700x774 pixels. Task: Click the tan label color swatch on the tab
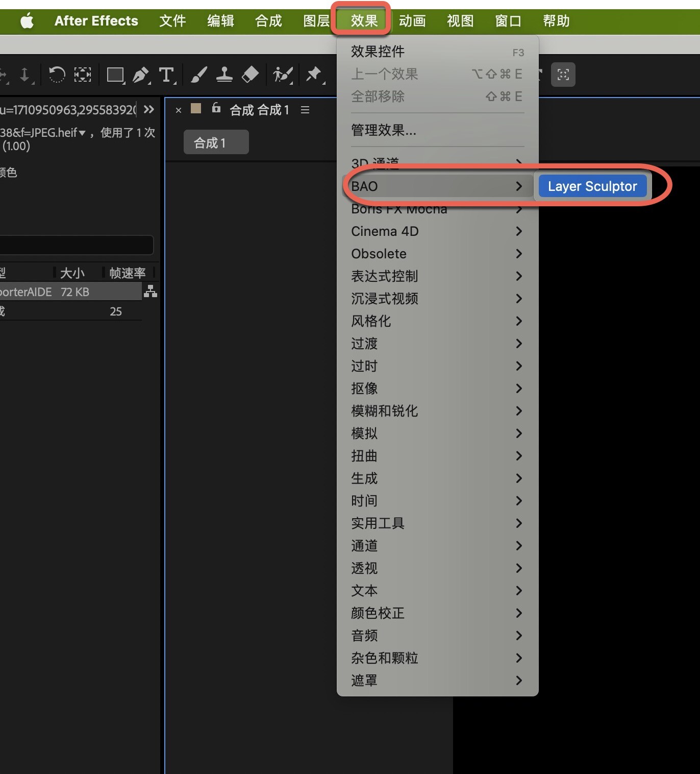coord(196,108)
